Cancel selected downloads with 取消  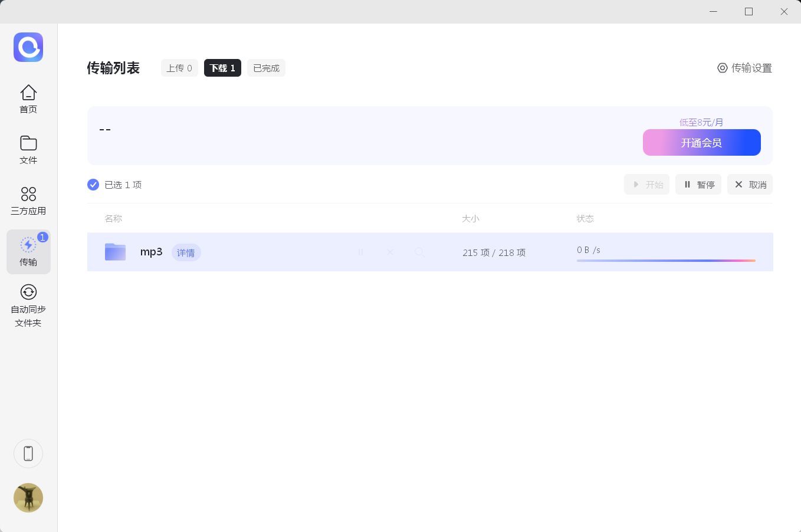(750, 185)
